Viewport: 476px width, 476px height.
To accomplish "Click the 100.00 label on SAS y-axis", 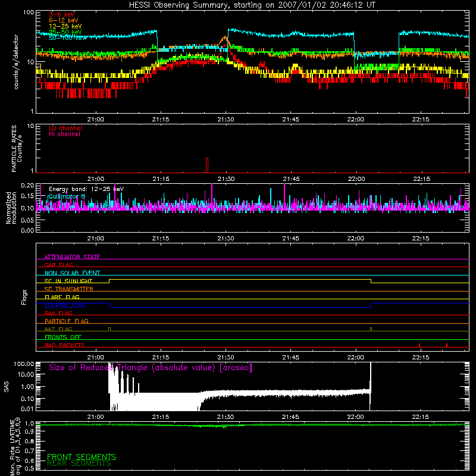I will point(24,364).
